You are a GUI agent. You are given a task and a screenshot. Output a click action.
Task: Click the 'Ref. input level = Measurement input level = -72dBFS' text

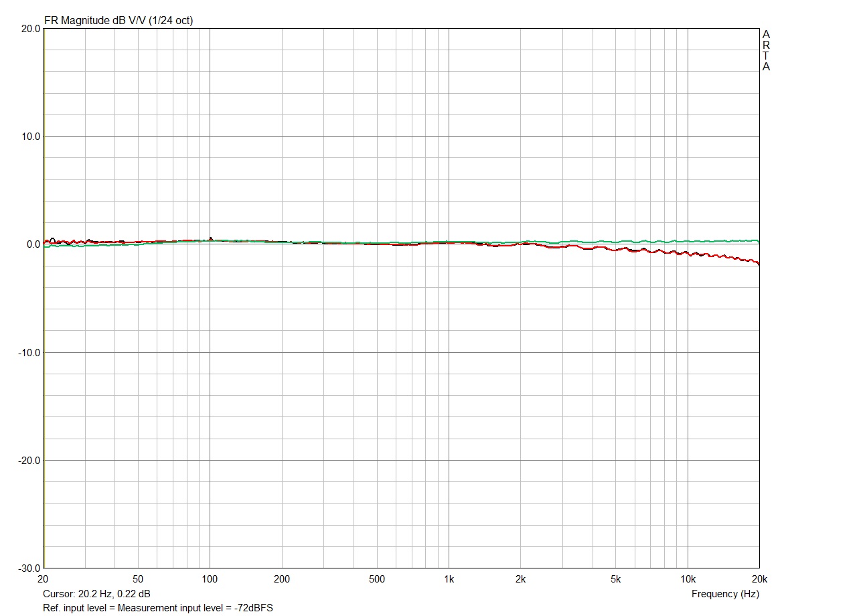(158, 608)
